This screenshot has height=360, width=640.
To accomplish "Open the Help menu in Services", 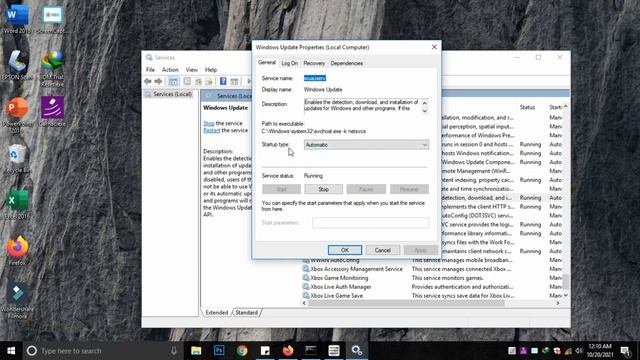I will 211,70.
